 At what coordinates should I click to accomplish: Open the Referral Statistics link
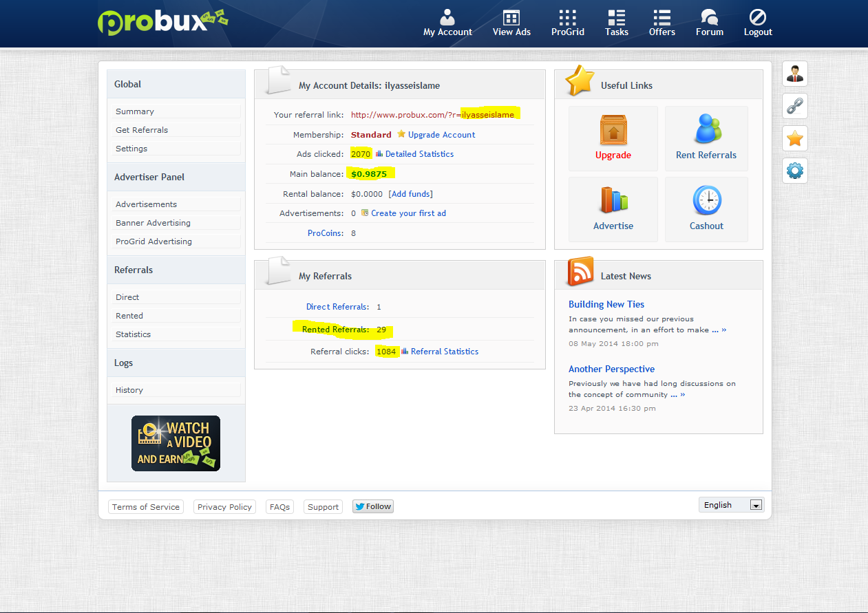(x=445, y=352)
